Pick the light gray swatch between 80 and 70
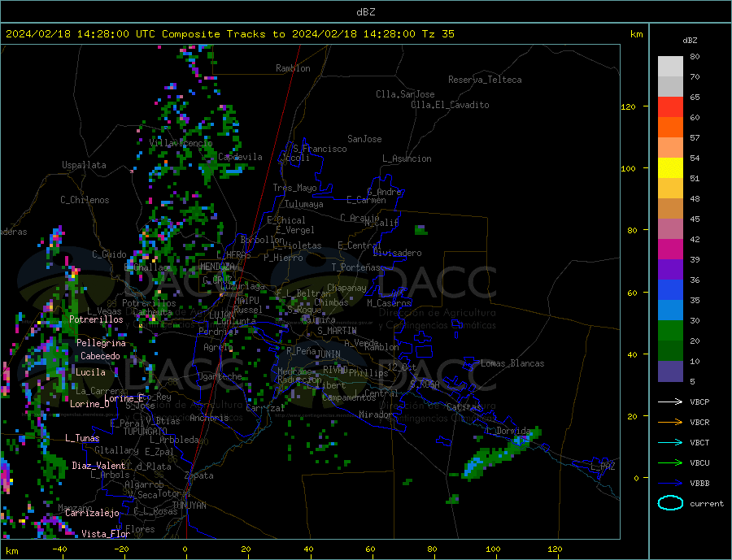 [670, 67]
